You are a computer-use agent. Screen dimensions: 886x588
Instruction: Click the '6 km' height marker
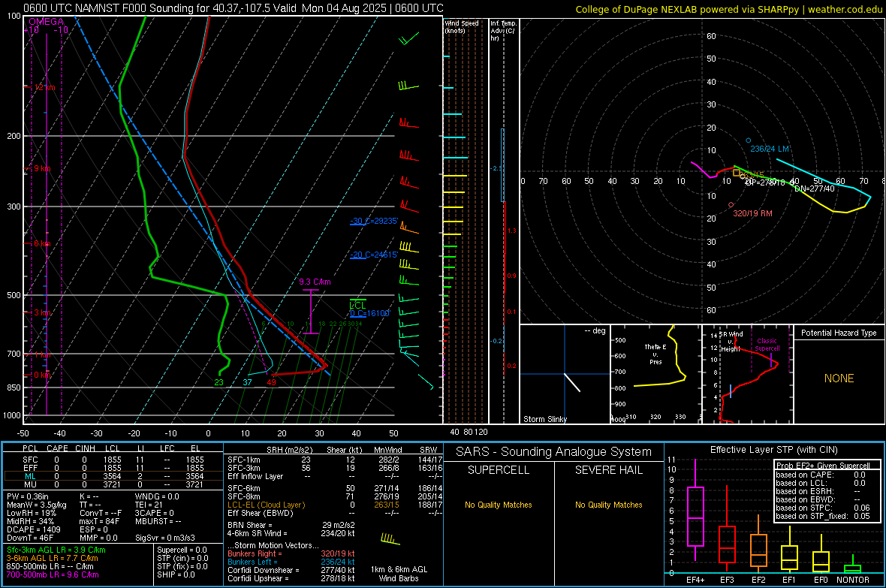(42, 243)
